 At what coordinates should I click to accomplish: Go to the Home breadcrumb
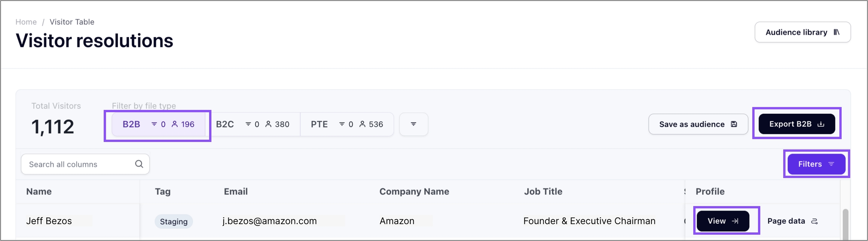tap(26, 22)
